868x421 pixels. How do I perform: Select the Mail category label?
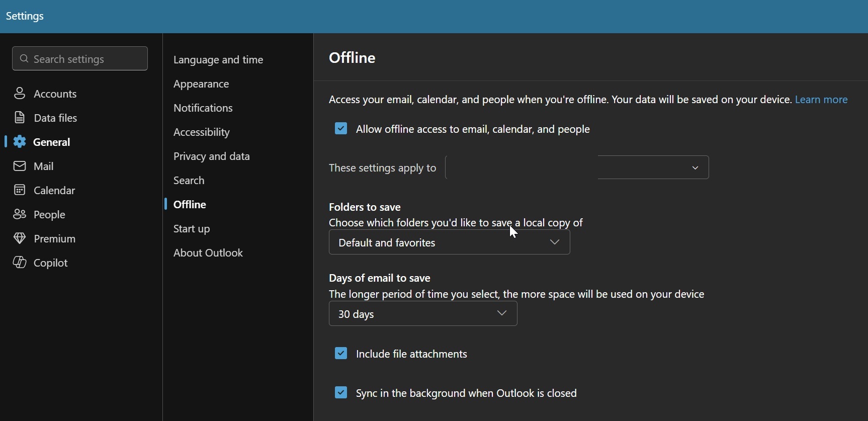pyautogui.click(x=44, y=166)
